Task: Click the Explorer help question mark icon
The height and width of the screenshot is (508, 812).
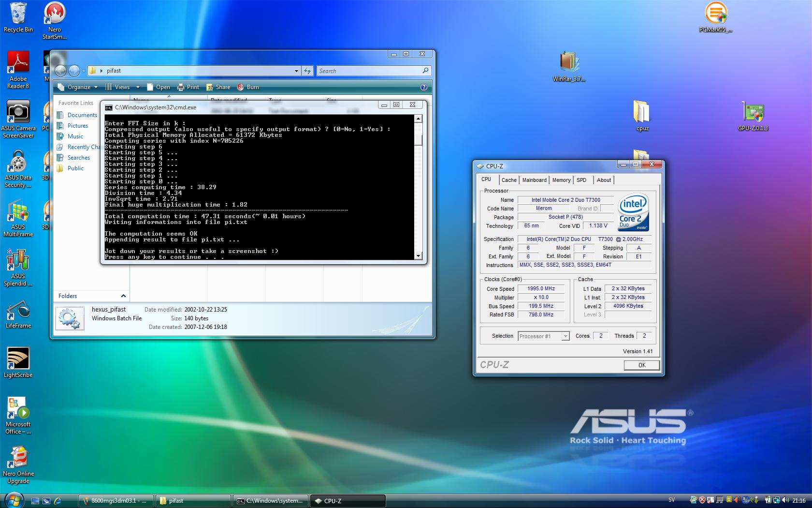Action: click(x=424, y=87)
